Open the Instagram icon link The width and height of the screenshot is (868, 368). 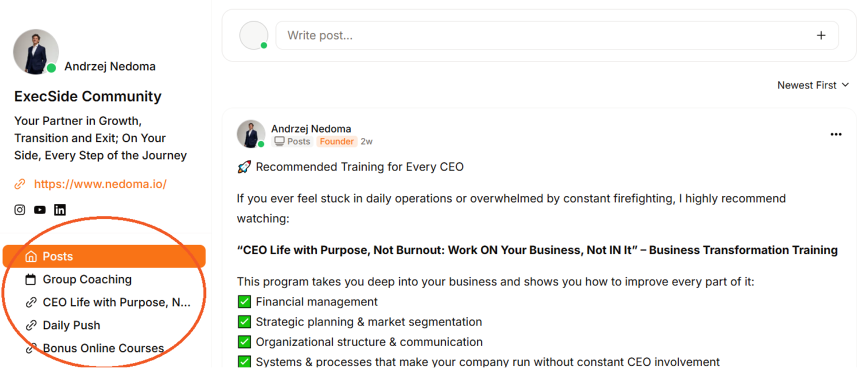point(20,210)
